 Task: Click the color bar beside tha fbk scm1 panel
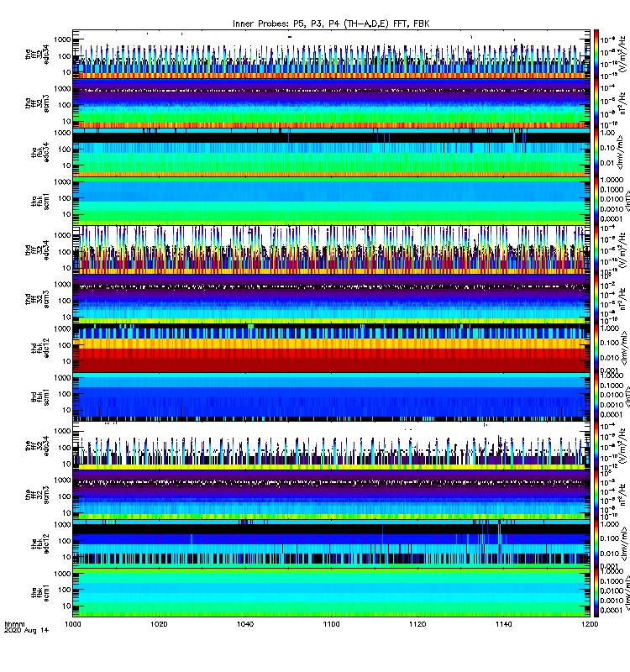[596, 201]
